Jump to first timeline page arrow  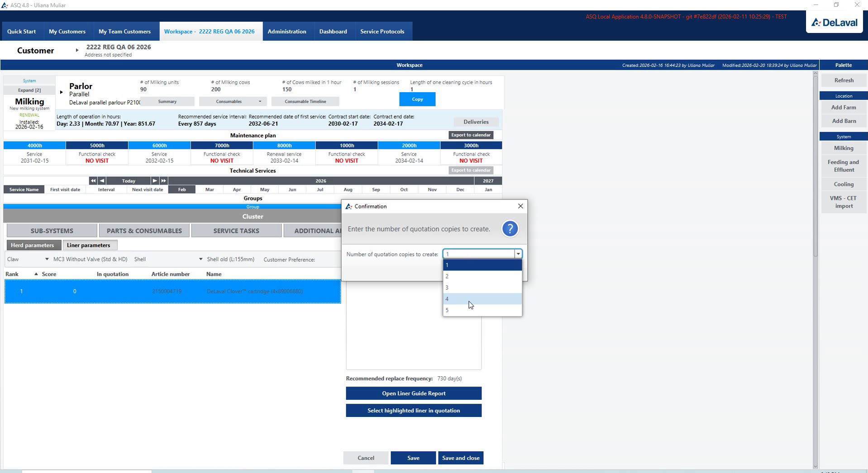[93, 180]
